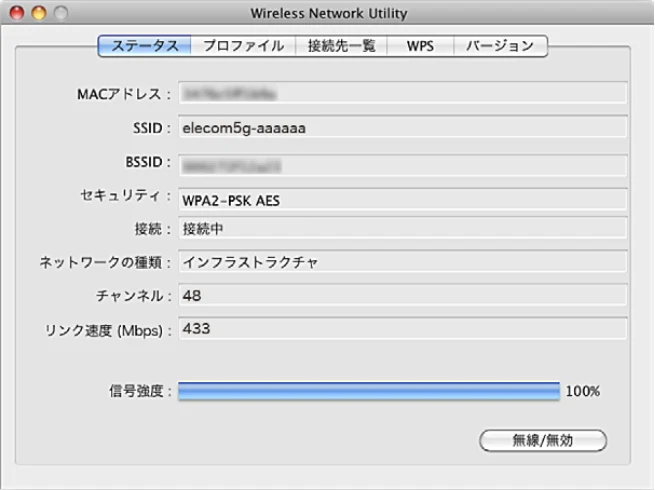Open the プロファイル tab

[243, 46]
